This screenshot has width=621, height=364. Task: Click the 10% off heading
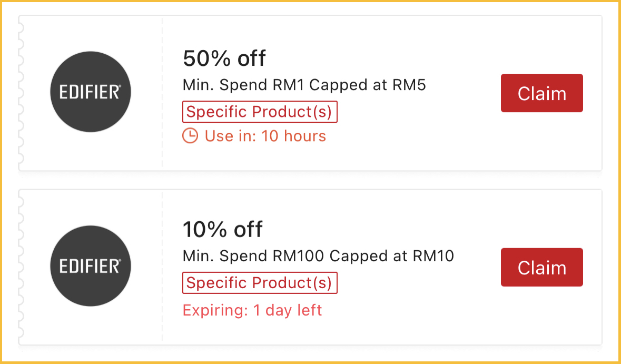(x=222, y=230)
